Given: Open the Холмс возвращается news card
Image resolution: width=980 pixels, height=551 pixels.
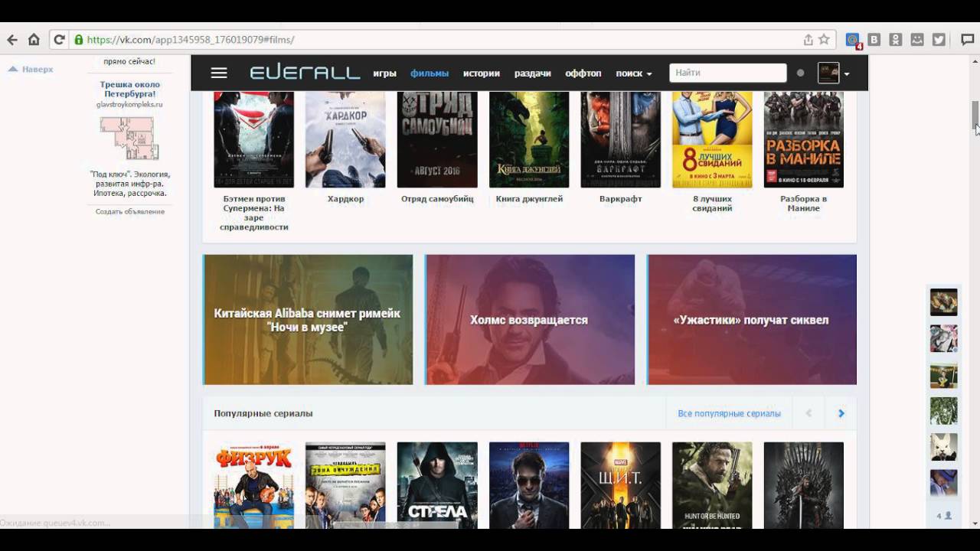Looking at the screenshot, I should click(530, 320).
